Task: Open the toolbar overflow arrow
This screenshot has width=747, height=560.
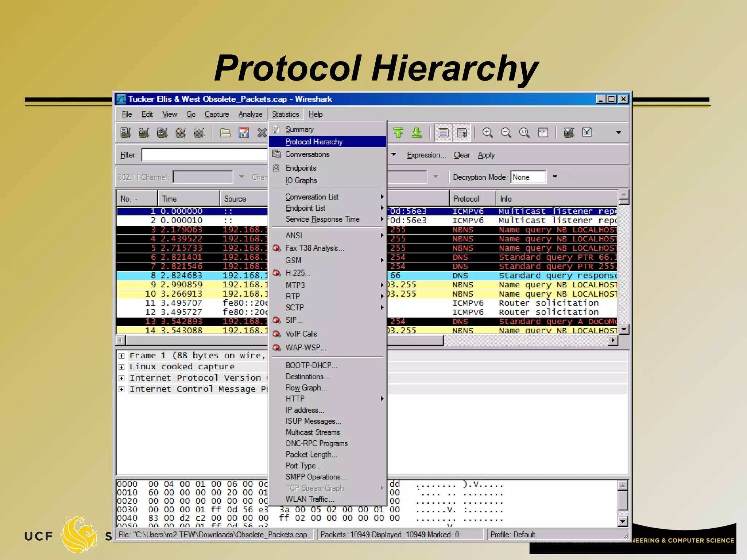Action: point(619,133)
